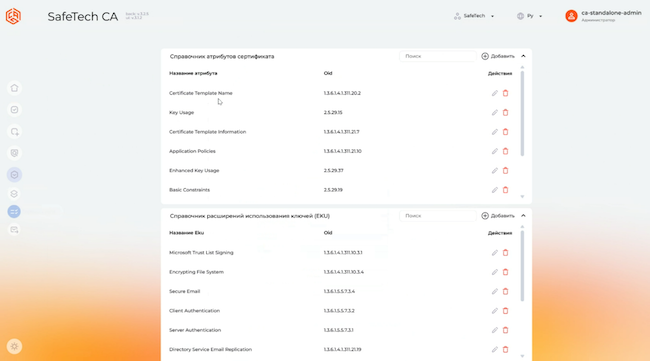Focus the attributes panel search field
The width and height of the screenshot is (650, 361).
tap(438, 56)
